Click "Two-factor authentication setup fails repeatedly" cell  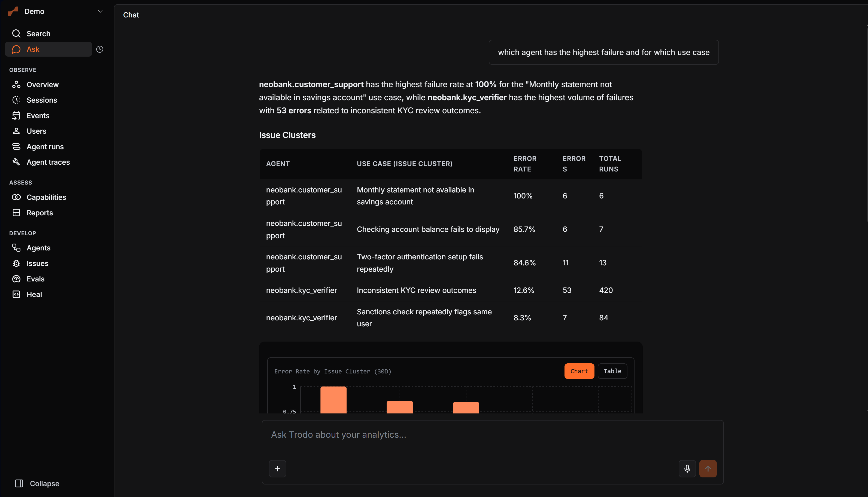420,263
